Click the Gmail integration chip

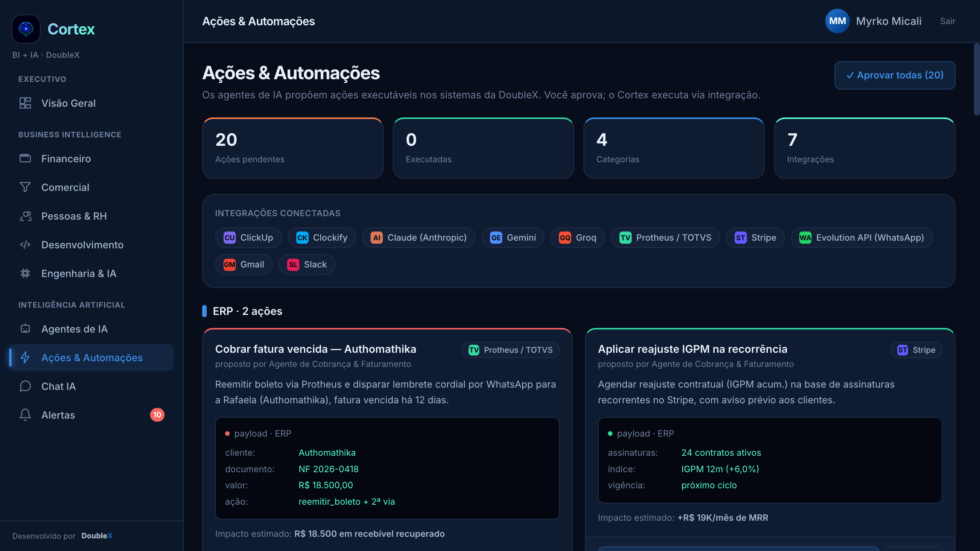[243, 264]
